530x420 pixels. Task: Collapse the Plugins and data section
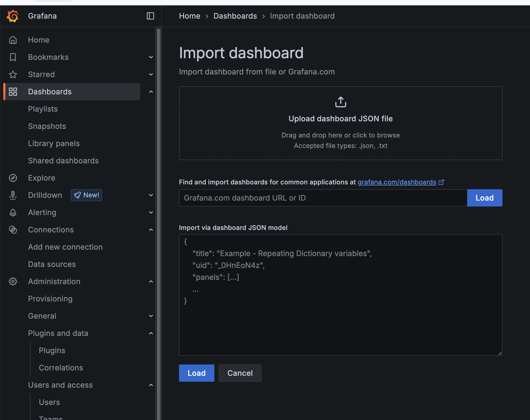click(x=151, y=333)
